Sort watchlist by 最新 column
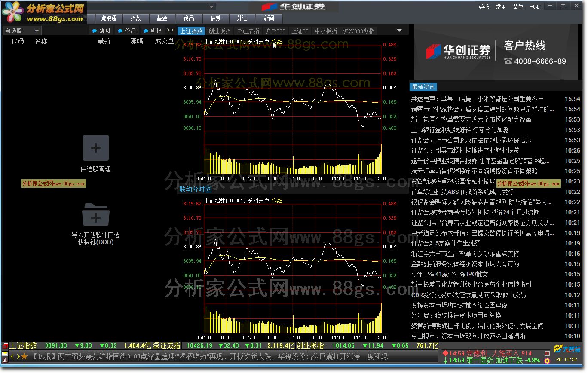 pyautogui.click(x=104, y=41)
